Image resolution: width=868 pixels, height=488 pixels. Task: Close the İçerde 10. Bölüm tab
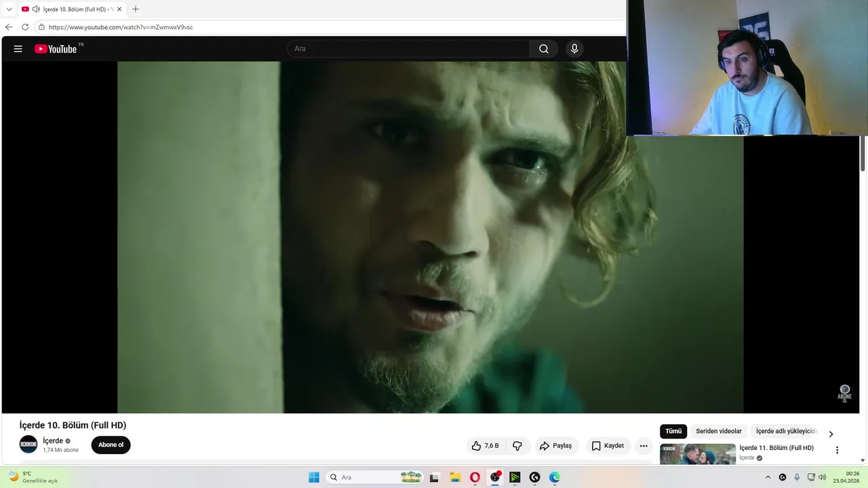point(119,9)
